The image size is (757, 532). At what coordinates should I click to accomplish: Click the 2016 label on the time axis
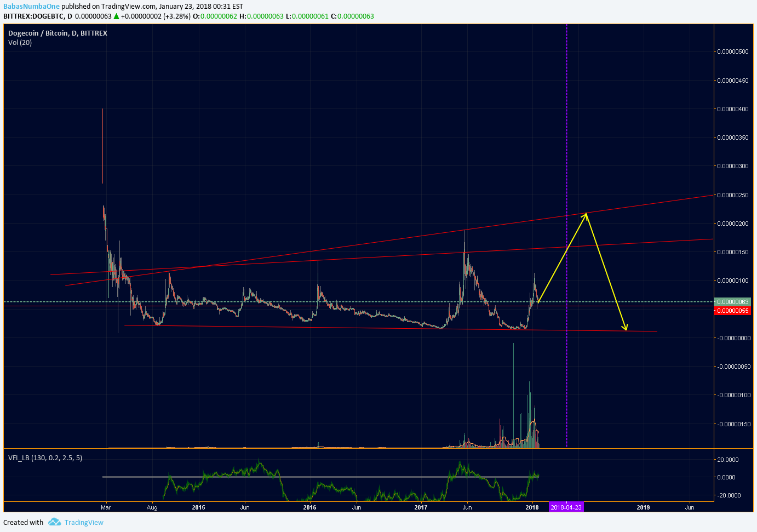pyautogui.click(x=309, y=507)
